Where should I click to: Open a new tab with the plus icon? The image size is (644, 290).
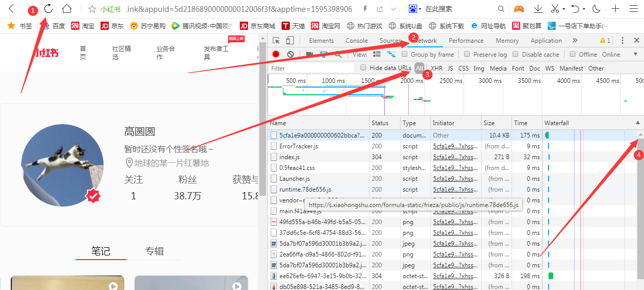pos(615,9)
